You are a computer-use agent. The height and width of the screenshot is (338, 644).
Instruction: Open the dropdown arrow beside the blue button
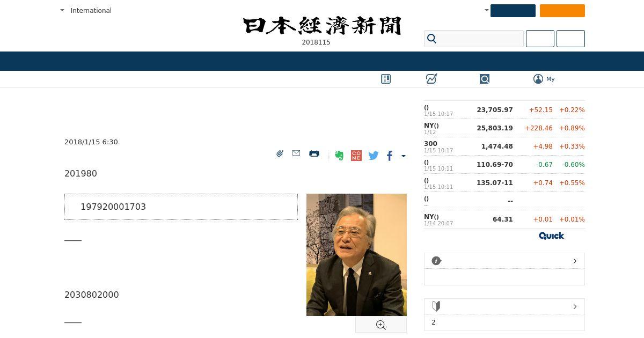point(486,10)
